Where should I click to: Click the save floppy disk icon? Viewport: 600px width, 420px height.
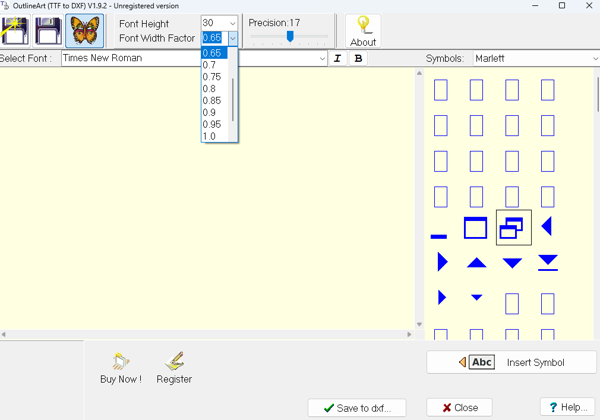tap(48, 31)
